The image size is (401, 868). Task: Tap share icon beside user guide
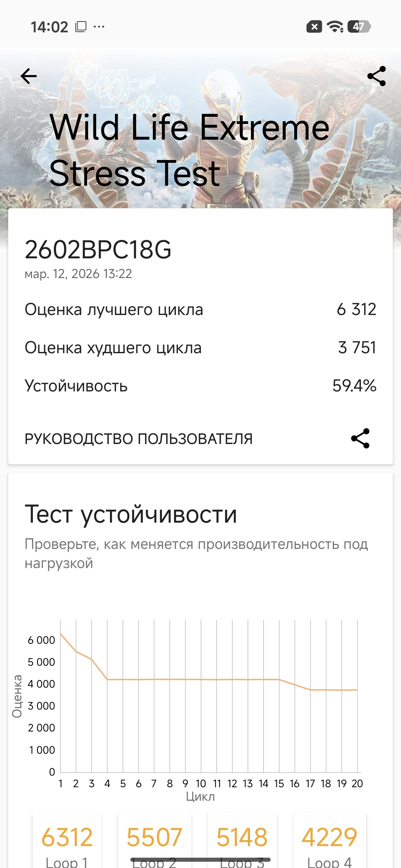[360, 438]
